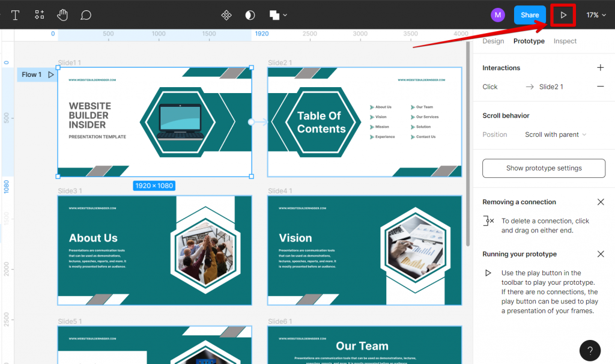Select the Hand tool
The width and height of the screenshot is (615, 364).
62,15
